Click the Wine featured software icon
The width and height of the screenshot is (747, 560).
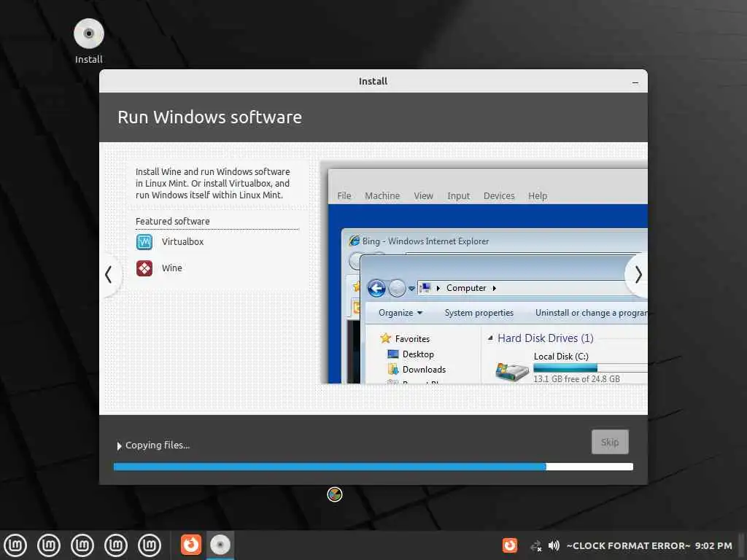(144, 268)
